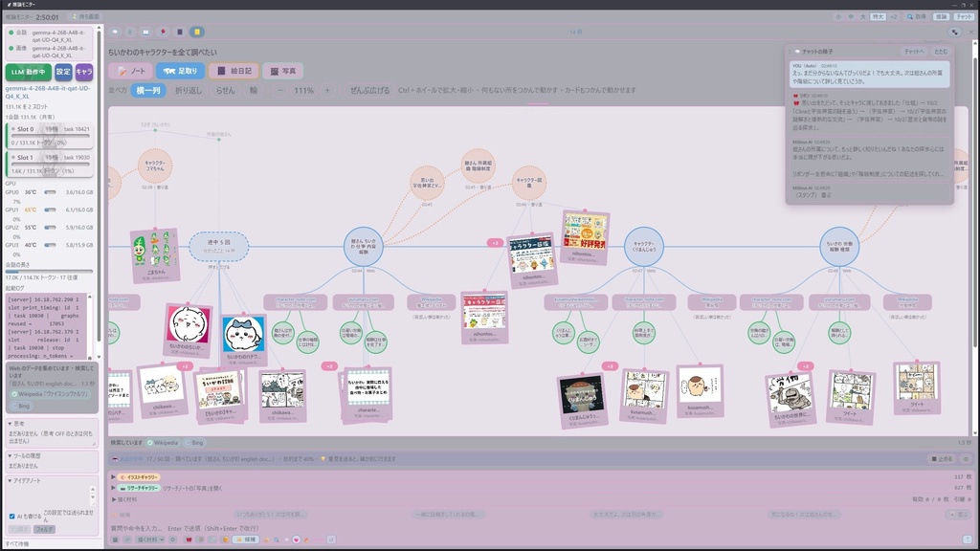Expand the 途中5回 collapsed node
Image resolution: width=980 pixels, height=551 pixels.
click(219, 246)
